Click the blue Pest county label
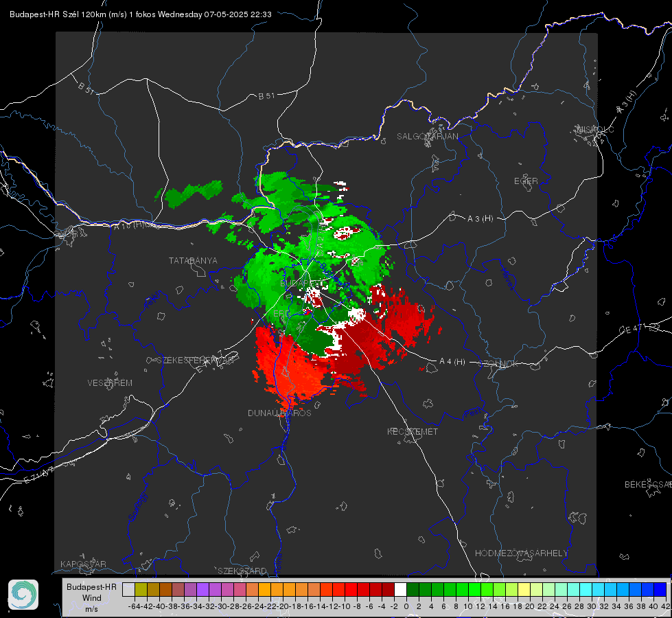 pos(473,413)
